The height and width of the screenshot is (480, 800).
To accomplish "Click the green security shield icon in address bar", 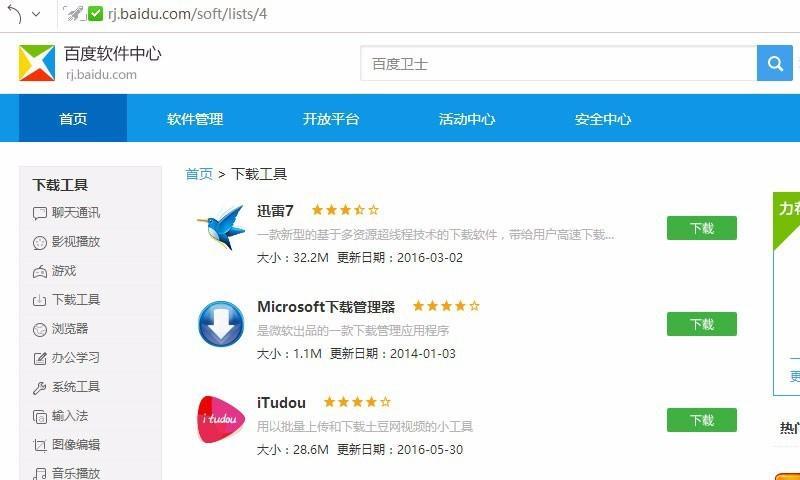I will coord(96,14).
